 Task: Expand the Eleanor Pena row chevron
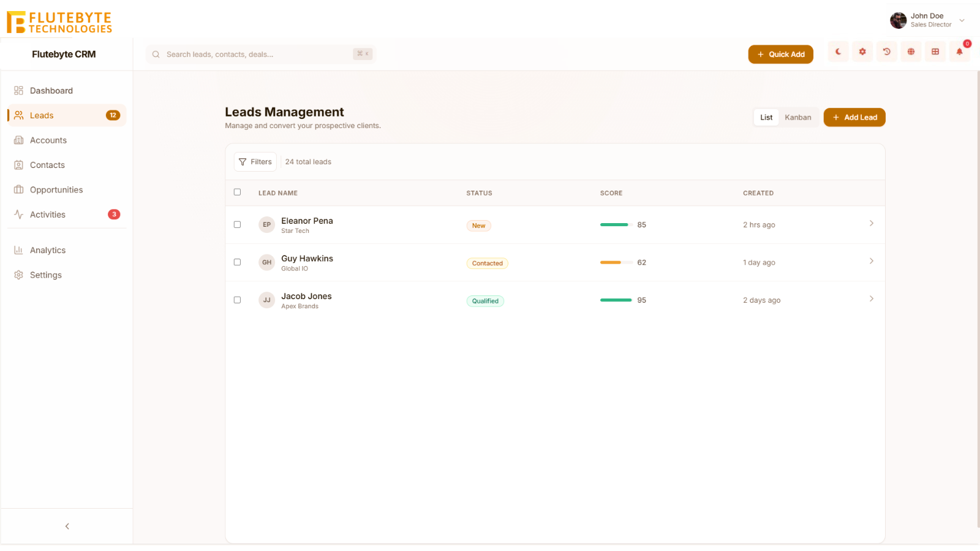point(871,224)
